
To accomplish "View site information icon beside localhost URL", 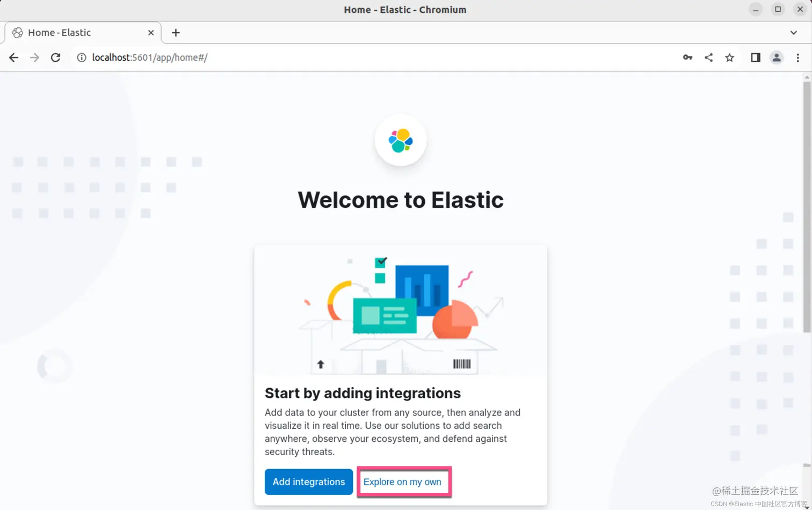I will click(x=82, y=57).
